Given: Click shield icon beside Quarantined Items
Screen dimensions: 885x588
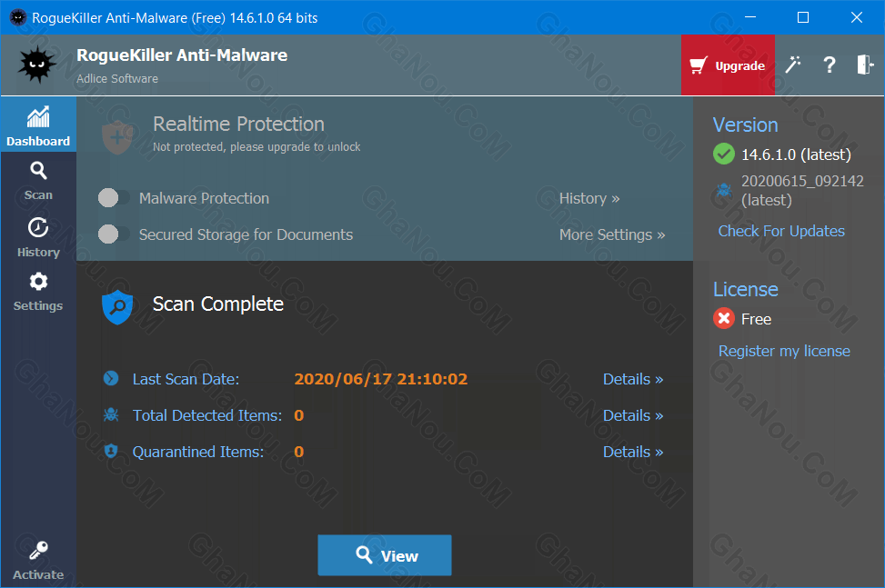Looking at the screenshot, I should [x=111, y=451].
